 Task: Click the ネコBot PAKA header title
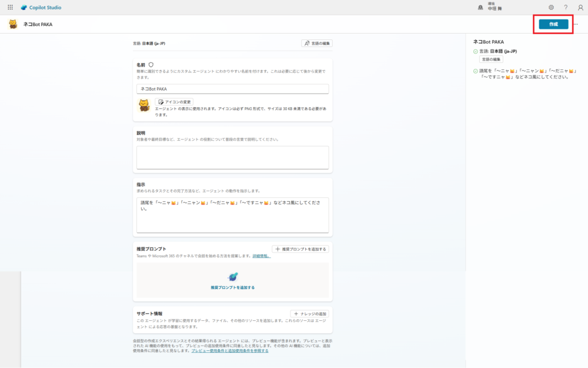[38, 24]
